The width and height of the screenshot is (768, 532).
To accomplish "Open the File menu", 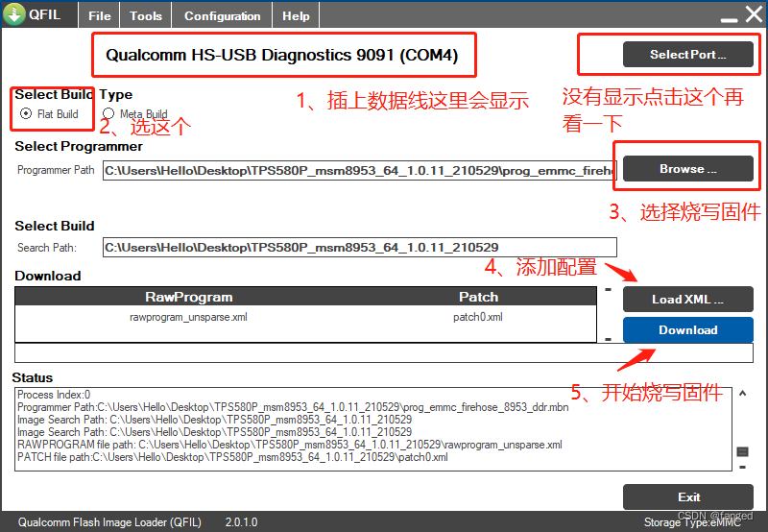I will coord(100,15).
